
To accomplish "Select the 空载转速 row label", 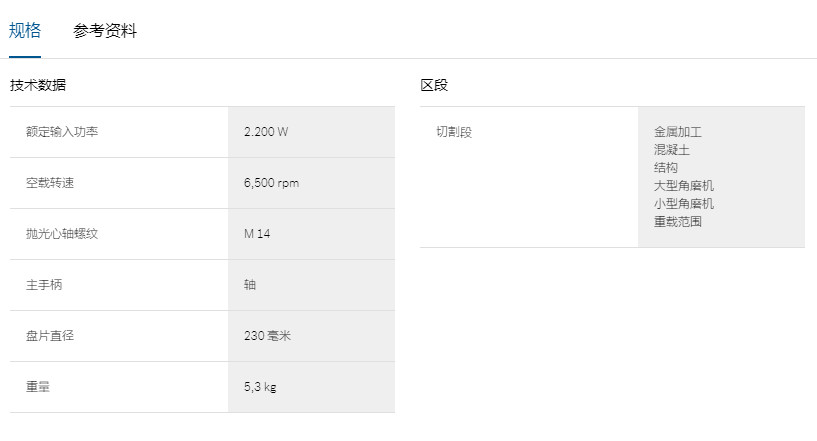I will [50, 183].
